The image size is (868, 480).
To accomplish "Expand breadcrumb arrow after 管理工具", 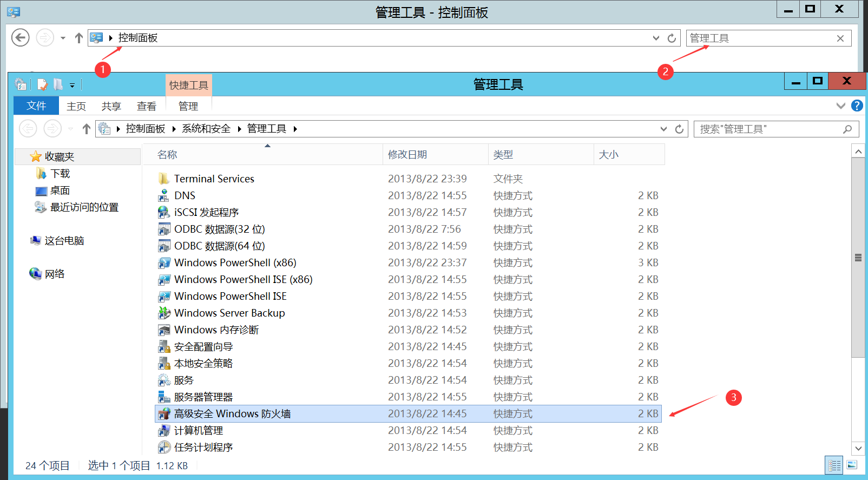I will tap(295, 129).
